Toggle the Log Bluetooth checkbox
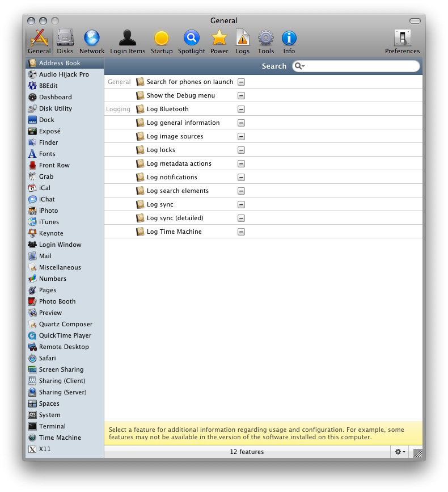 coord(241,109)
